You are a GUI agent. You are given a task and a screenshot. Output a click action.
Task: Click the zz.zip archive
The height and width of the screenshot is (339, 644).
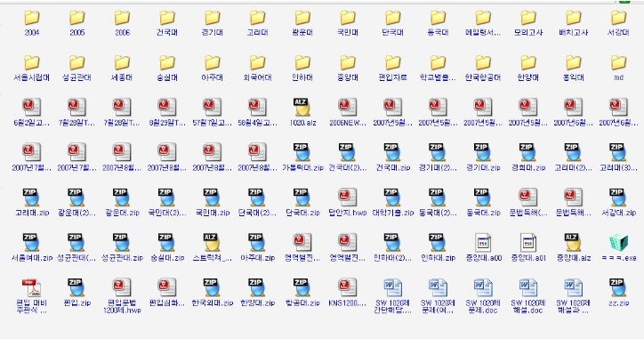pos(618,293)
